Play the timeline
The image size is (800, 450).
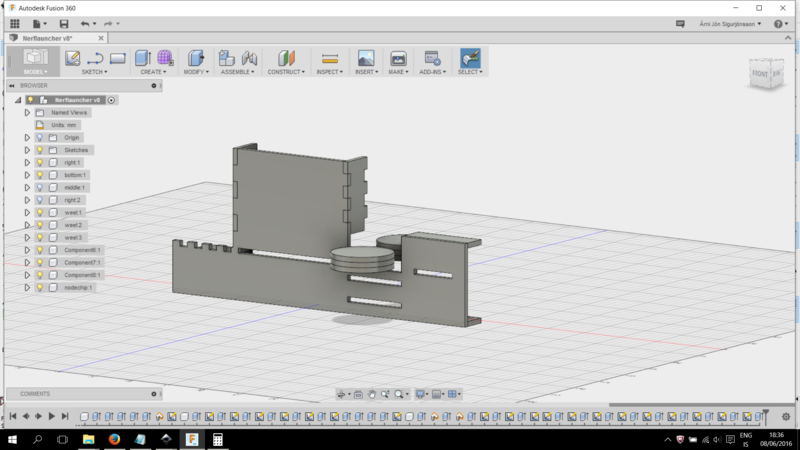pos(52,416)
